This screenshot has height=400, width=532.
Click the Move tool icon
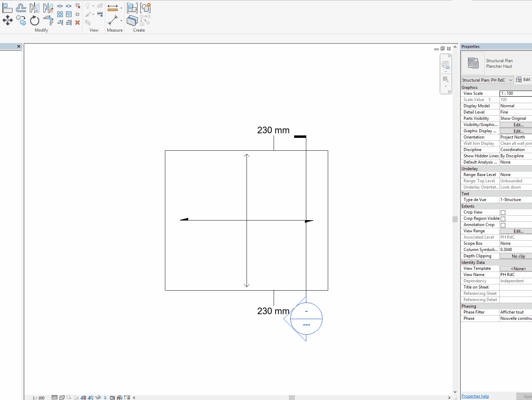(x=7, y=20)
